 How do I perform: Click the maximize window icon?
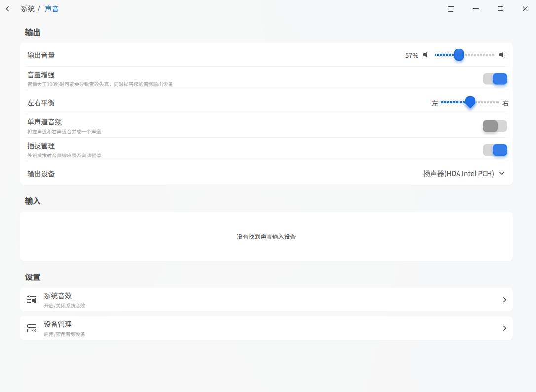click(x=500, y=9)
